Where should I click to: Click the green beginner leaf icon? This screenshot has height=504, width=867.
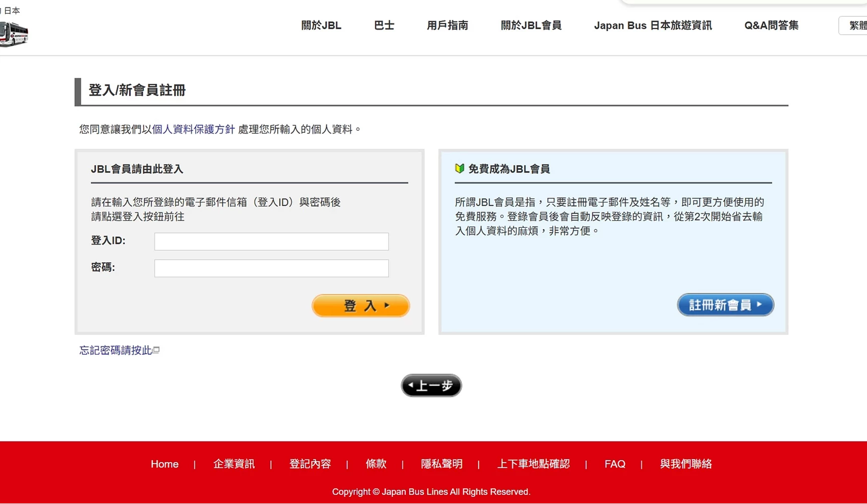[x=460, y=168]
